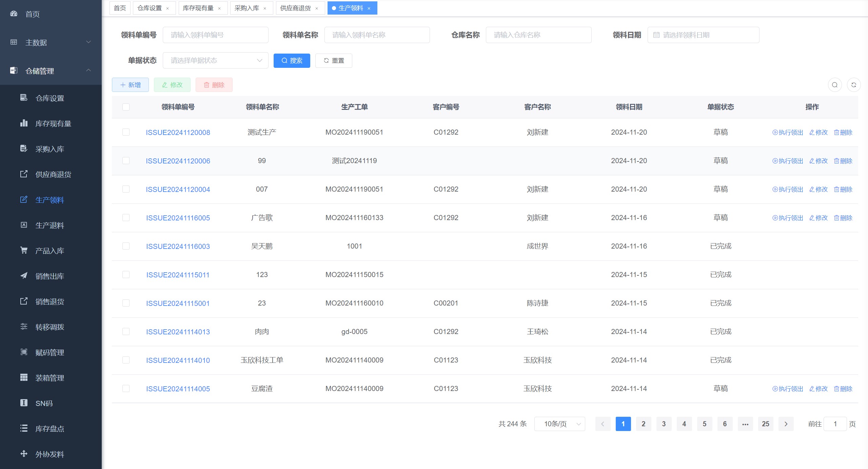Image resolution: width=868 pixels, height=469 pixels.
Task: Click the 领料单名称 input field
Action: point(377,35)
